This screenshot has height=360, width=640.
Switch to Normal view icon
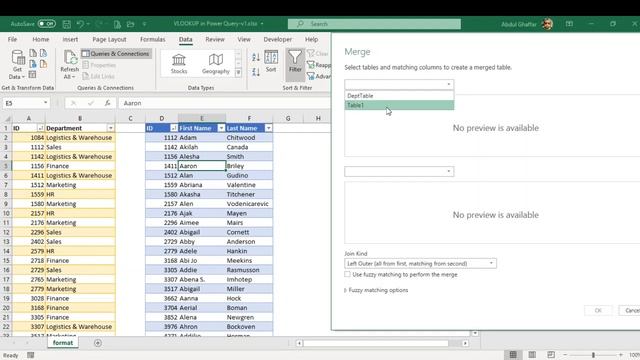click(x=513, y=355)
